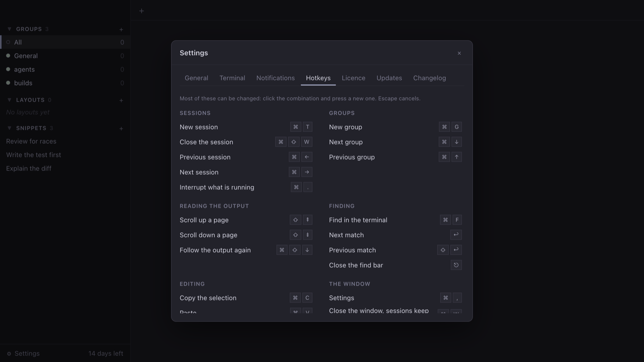644x362 pixels.
Task: Collapse the Snippets section
Action: 9,128
